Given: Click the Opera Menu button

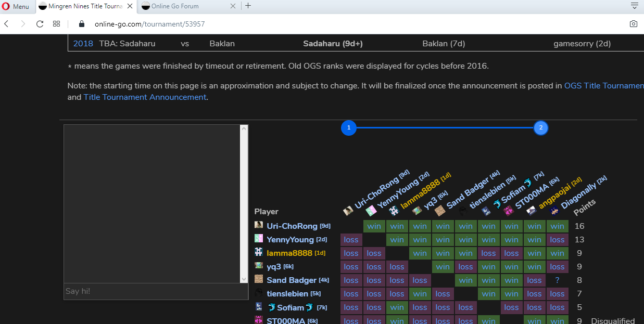Looking at the screenshot, I should click(15, 6).
